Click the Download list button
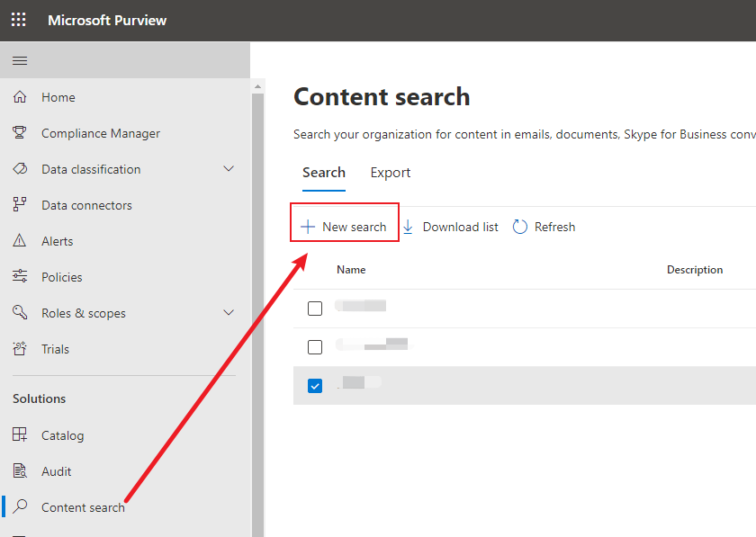The width and height of the screenshot is (756, 537). click(x=450, y=227)
